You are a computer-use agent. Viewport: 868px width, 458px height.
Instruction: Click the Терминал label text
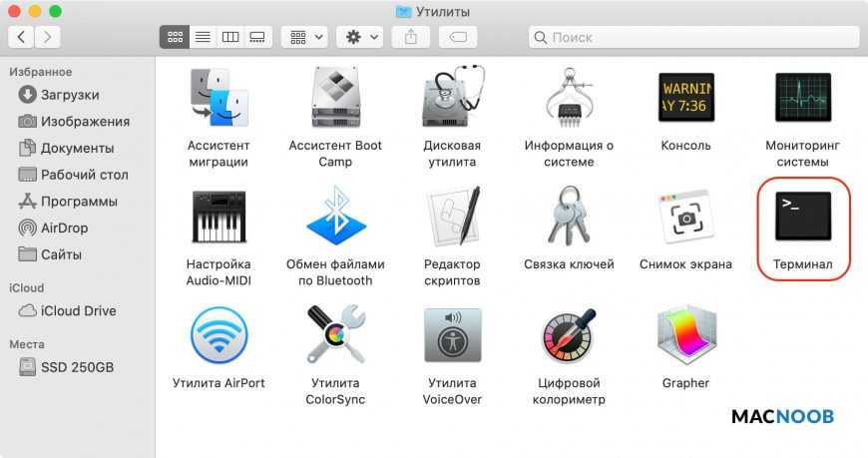click(x=803, y=264)
